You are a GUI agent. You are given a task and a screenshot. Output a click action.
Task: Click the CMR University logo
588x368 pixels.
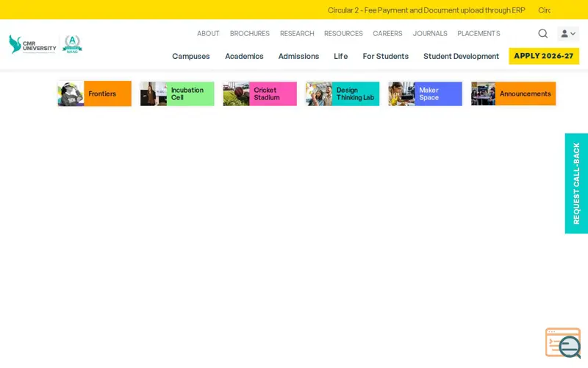click(32, 44)
